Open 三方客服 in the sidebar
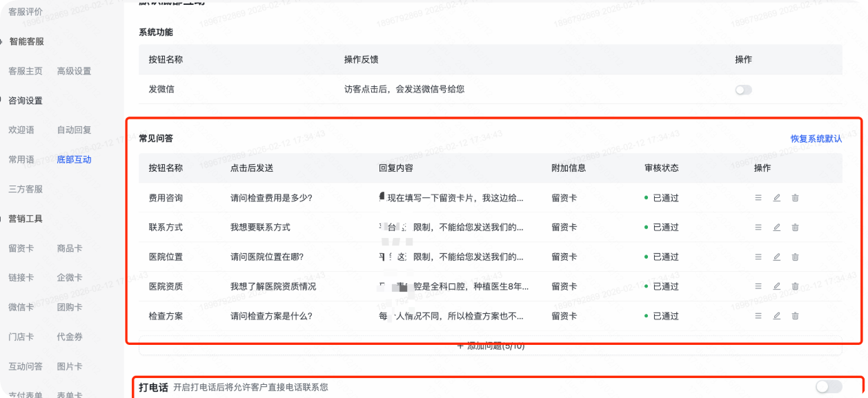 pyautogui.click(x=26, y=189)
